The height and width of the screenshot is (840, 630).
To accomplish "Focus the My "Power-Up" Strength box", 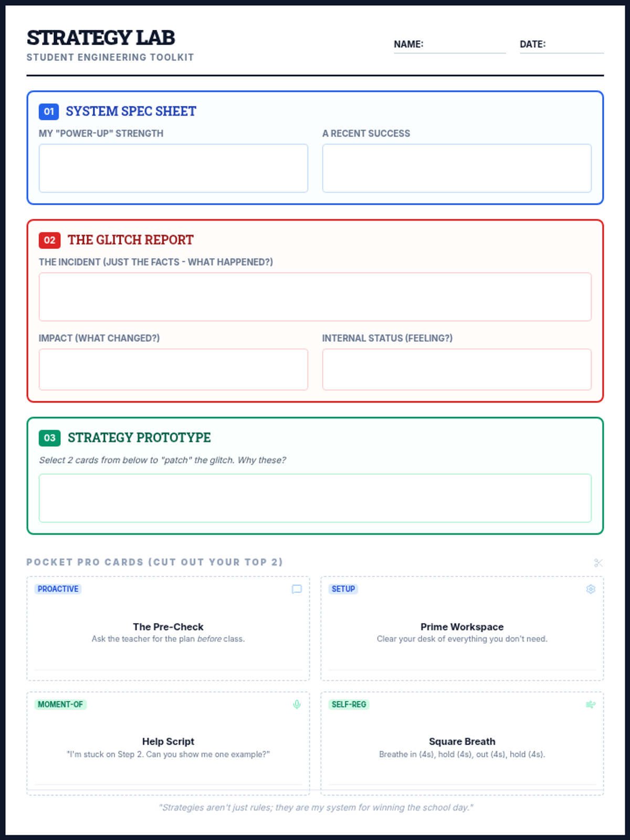I will tap(173, 169).
